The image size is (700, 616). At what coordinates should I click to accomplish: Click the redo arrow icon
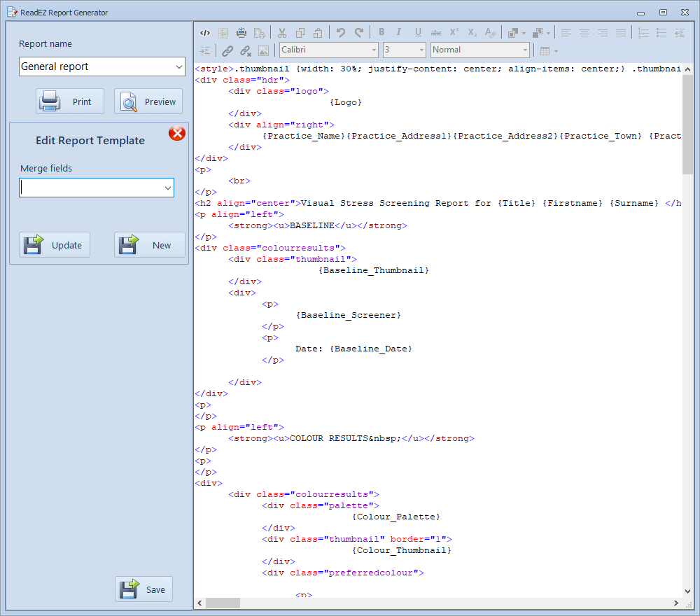point(359,33)
